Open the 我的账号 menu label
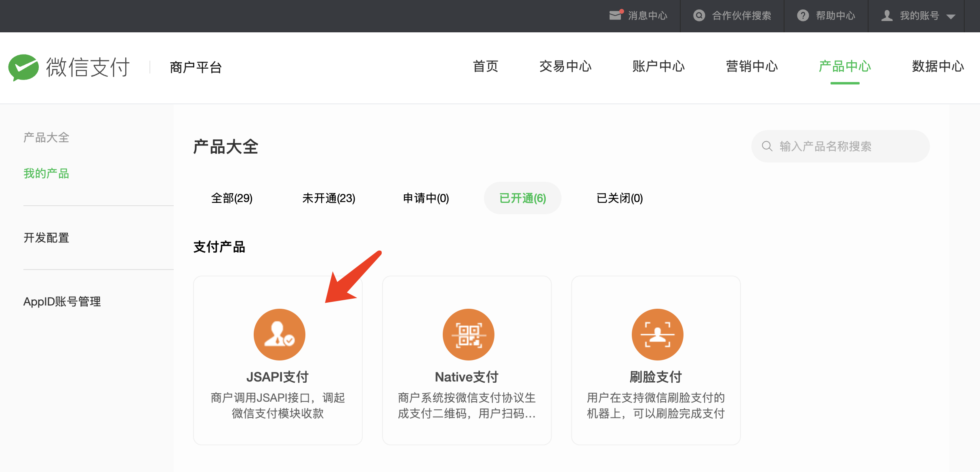This screenshot has width=980, height=472. [x=919, y=15]
